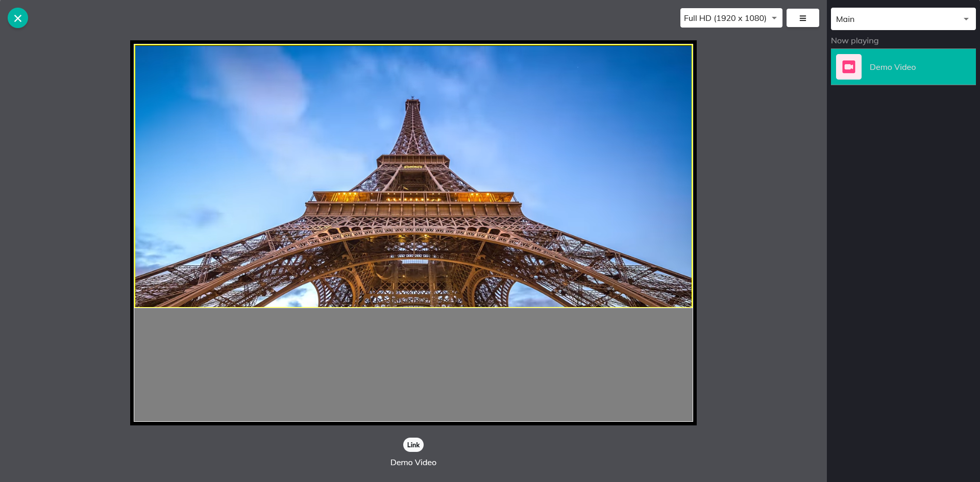This screenshot has height=482, width=980.
Task: Open the Full HD (1920 x 1080) selector
Action: pyautogui.click(x=725, y=18)
